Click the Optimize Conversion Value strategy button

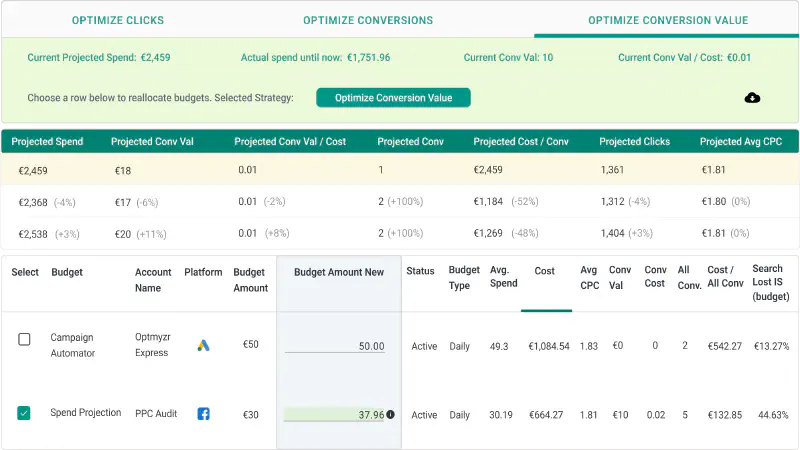pyautogui.click(x=393, y=97)
